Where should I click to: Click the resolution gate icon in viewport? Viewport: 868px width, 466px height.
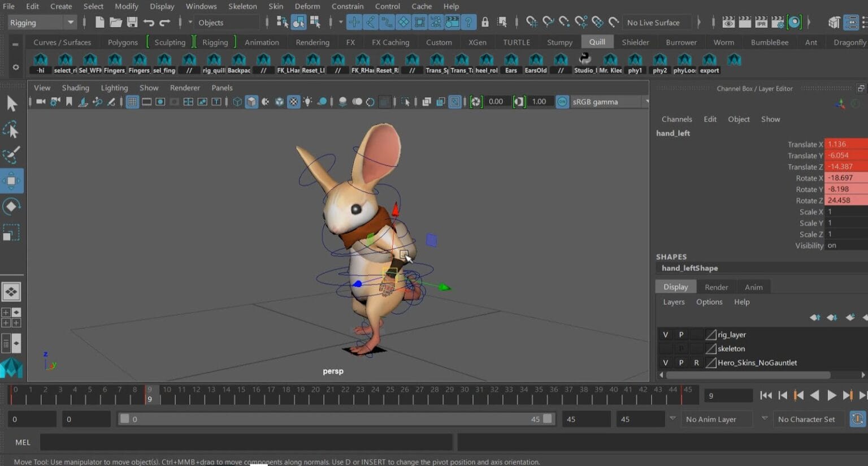[x=160, y=102]
